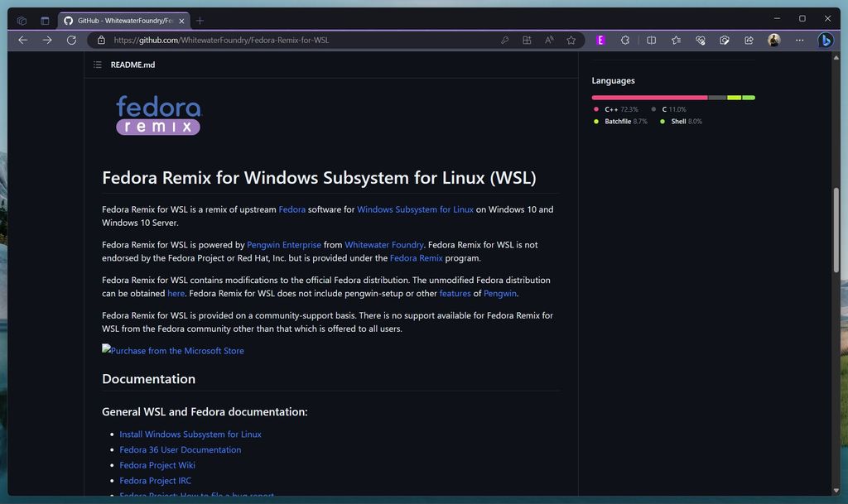Image resolution: width=848 pixels, height=504 pixels.
Task: Start Read aloud for this page
Action: tap(548, 40)
